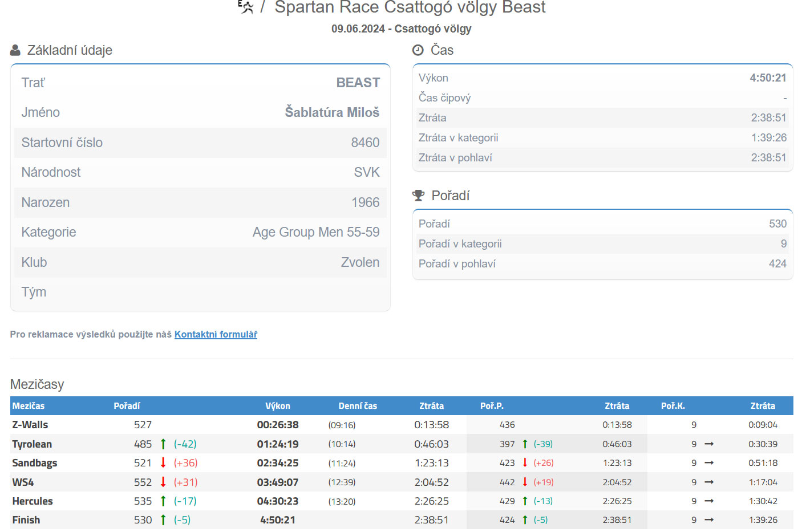The height and width of the screenshot is (532, 798).
Task: Click the Mezičas column header
Action: coord(29,406)
